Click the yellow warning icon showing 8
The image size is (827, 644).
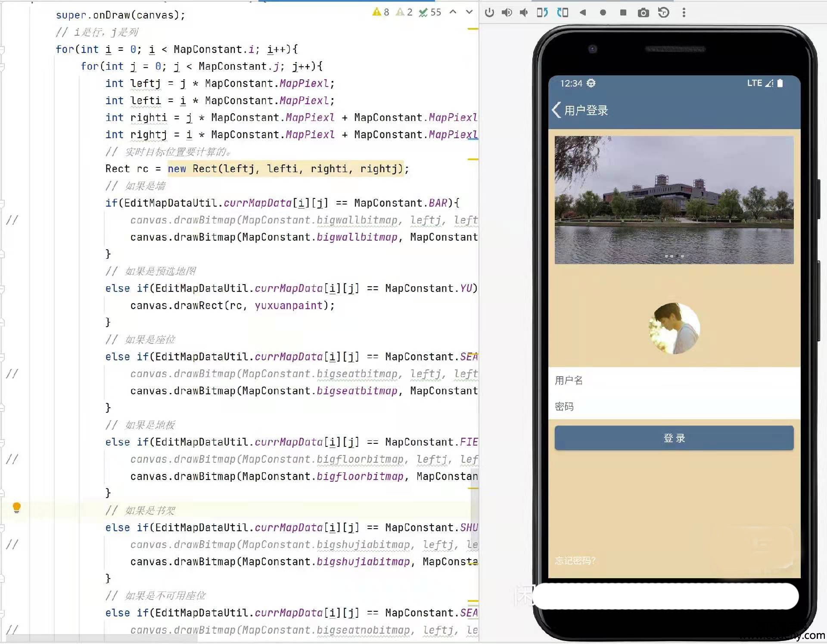[381, 12]
